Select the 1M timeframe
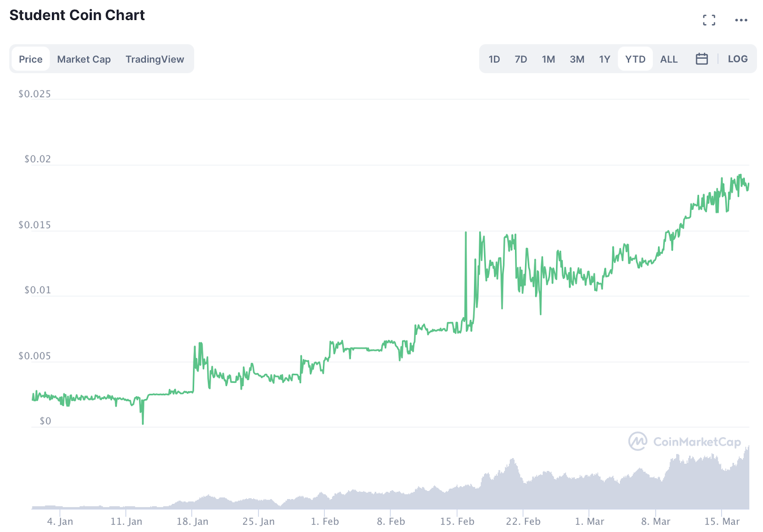 tap(548, 59)
